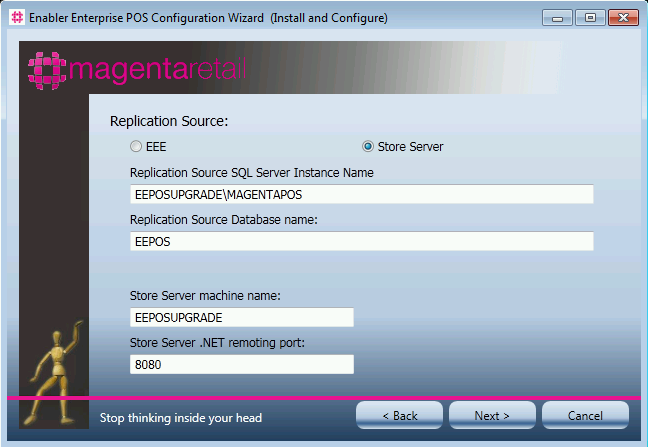This screenshot has width=648, height=447.
Task: Click the 'Stop thinking inside your head' tagline
Action: point(181,418)
